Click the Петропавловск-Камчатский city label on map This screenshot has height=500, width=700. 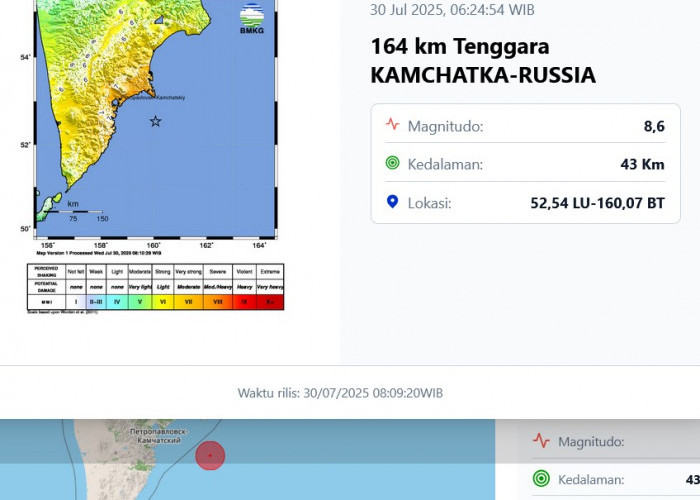click(155, 435)
